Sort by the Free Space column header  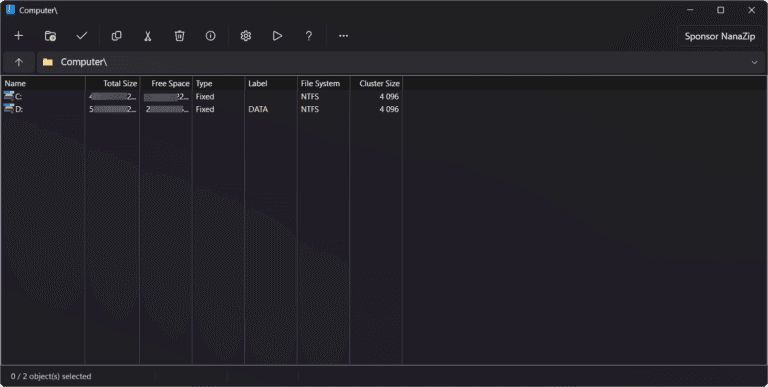click(x=166, y=83)
